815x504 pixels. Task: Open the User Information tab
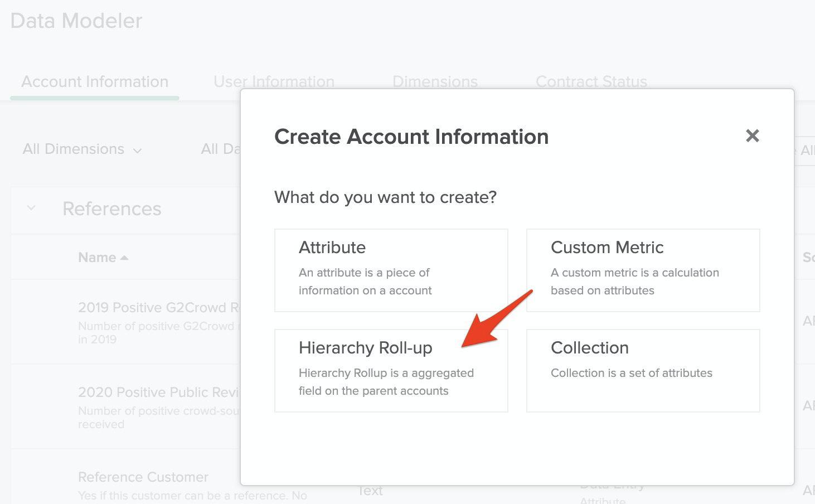coord(274,82)
